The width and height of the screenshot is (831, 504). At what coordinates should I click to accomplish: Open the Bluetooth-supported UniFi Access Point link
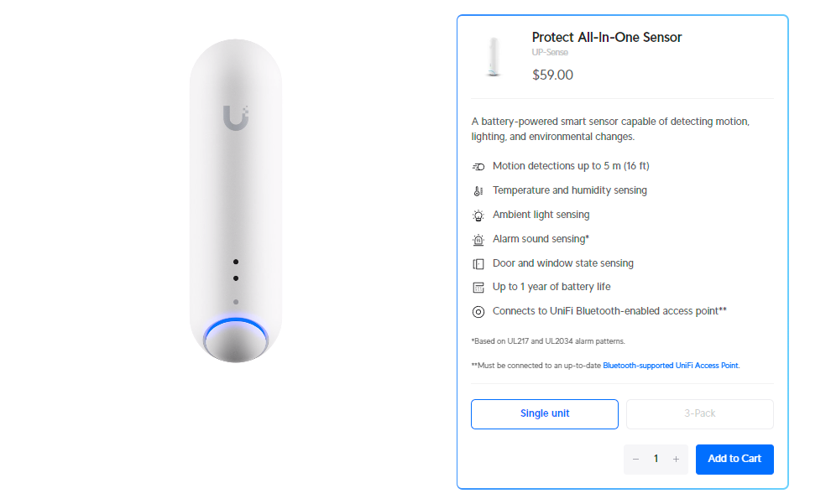click(x=671, y=366)
